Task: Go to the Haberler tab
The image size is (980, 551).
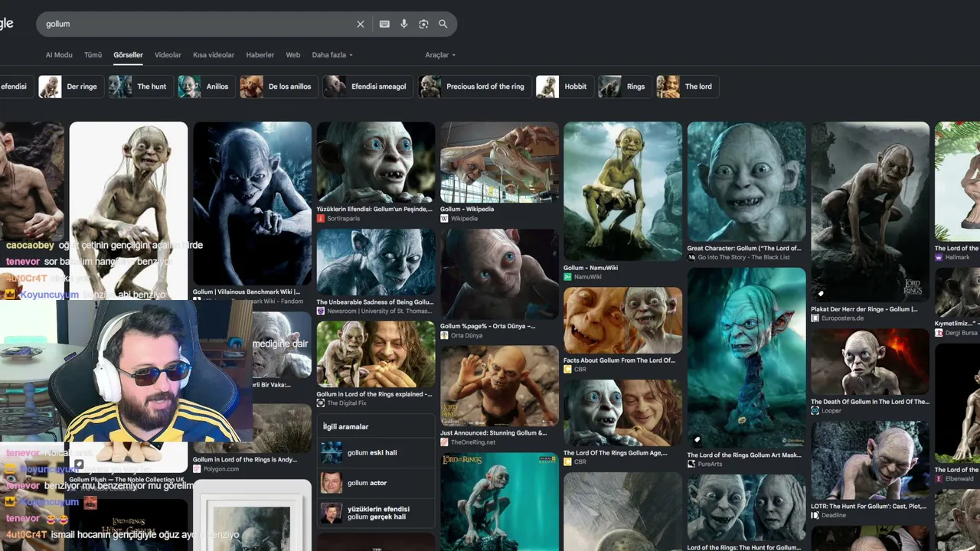Action: coord(260,55)
